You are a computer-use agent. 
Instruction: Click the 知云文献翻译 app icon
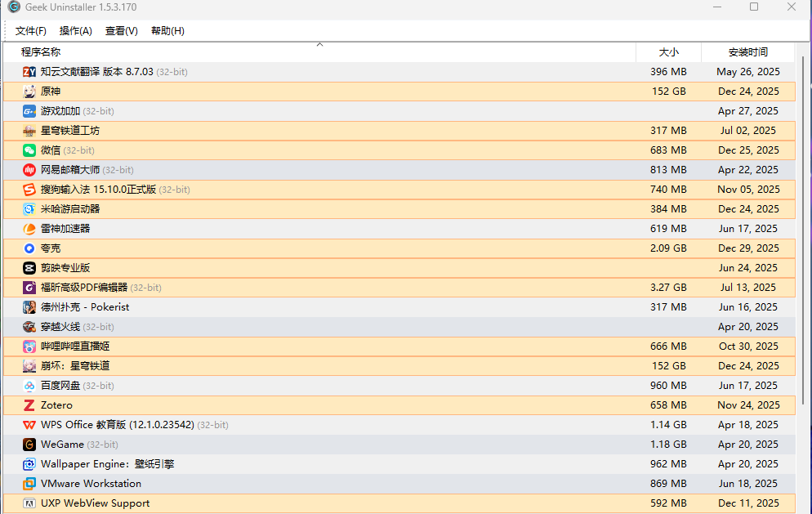coord(29,72)
